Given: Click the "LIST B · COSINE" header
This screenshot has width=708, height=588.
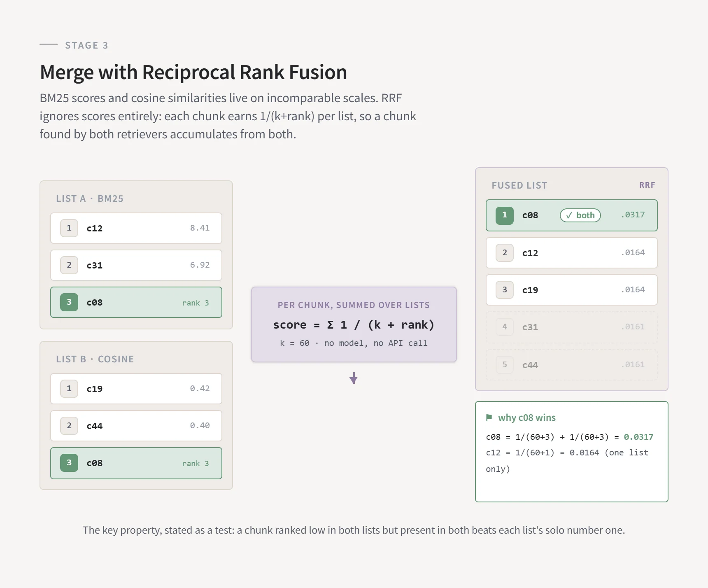Looking at the screenshot, I should click(95, 359).
